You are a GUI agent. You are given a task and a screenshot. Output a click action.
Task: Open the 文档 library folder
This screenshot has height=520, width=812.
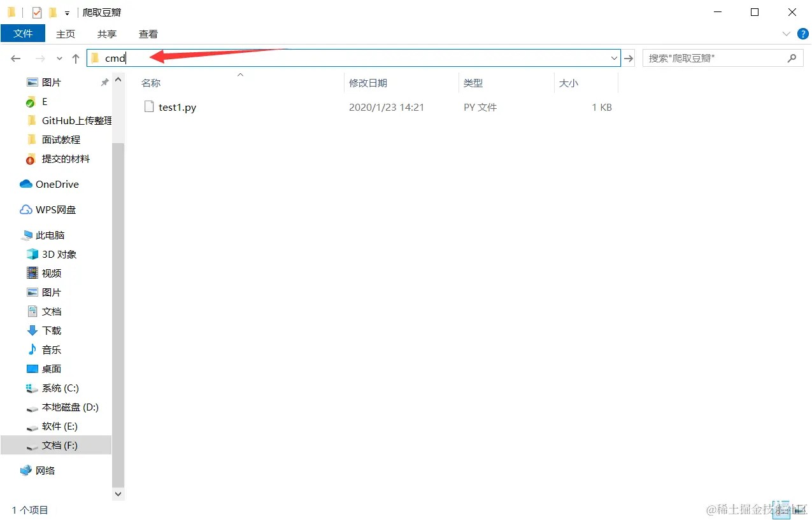[52, 312]
